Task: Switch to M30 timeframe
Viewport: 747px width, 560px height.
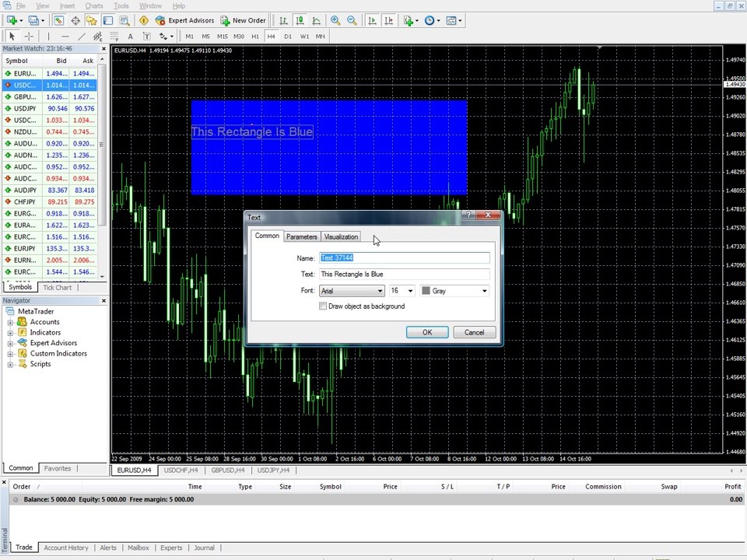Action: (239, 37)
